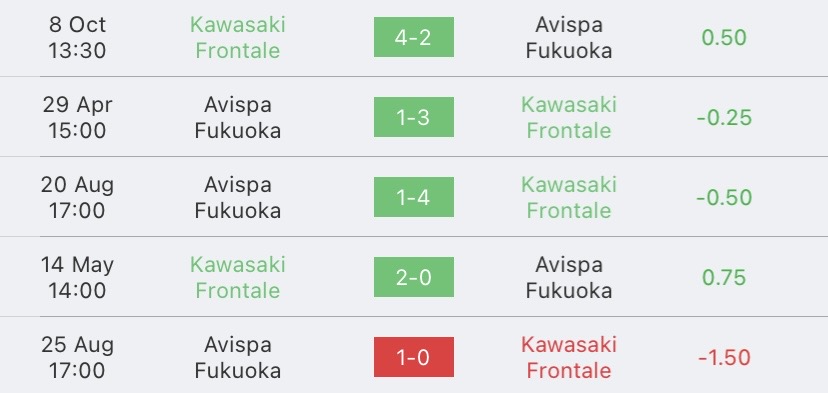The height and width of the screenshot is (393, 828).
Task: Click the -0.50 handicap value
Action: (x=724, y=198)
